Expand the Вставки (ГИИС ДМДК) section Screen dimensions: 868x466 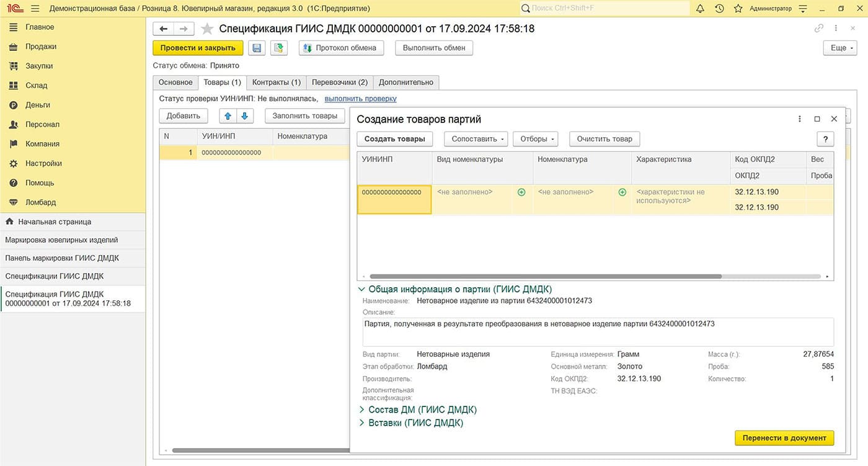pyautogui.click(x=411, y=423)
